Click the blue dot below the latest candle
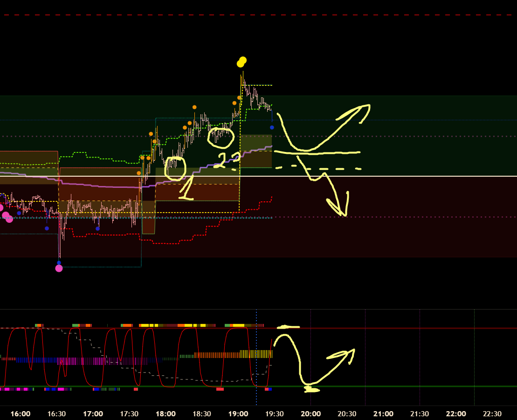517x420 pixels. (x=272, y=127)
